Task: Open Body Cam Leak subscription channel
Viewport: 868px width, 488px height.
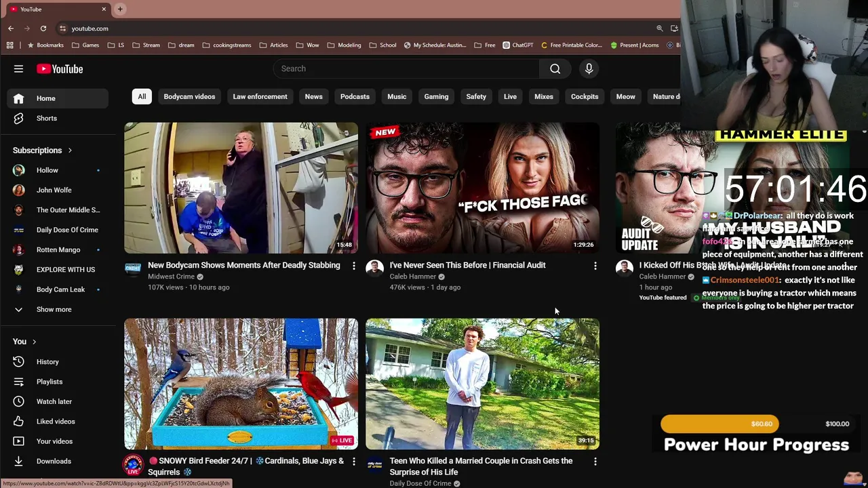Action: [58, 289]
